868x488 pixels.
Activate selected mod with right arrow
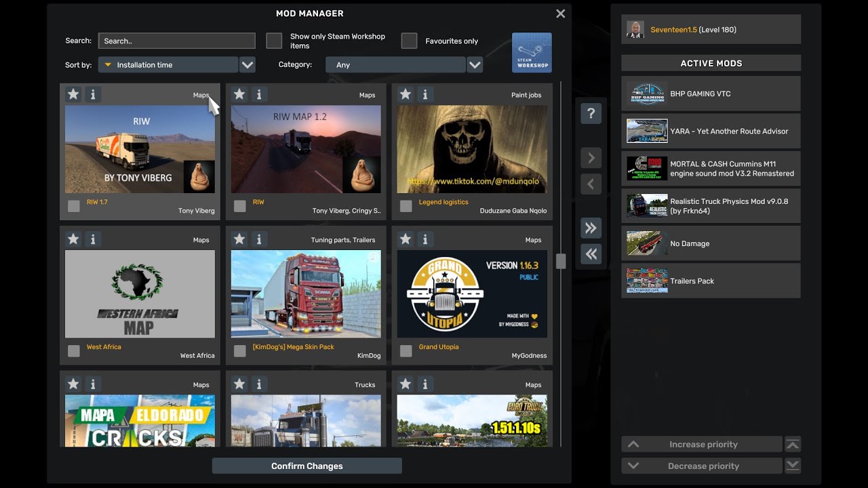tap(591, 158)
